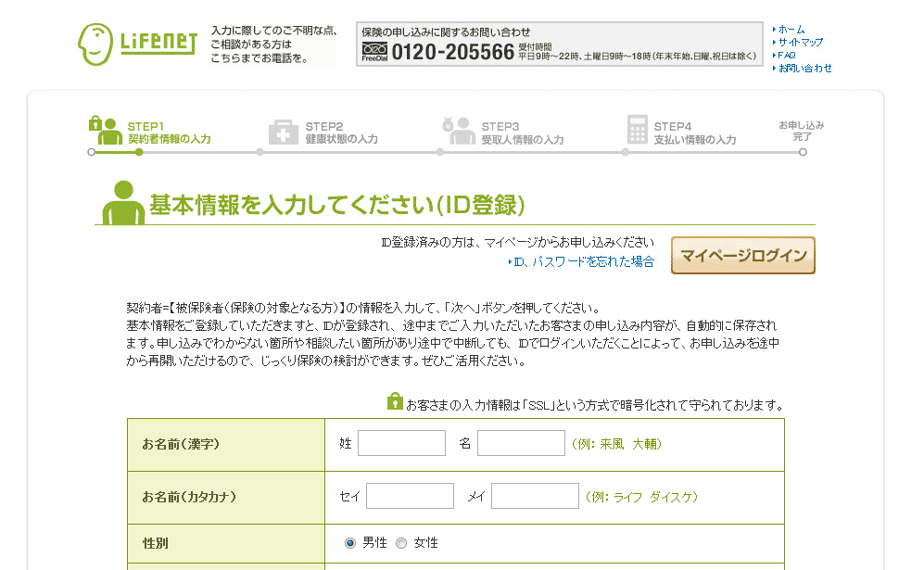The image size is (924, 570).
Task: Click the STEP3 受取人情報の入力 step label
Action: coord(523,133)
